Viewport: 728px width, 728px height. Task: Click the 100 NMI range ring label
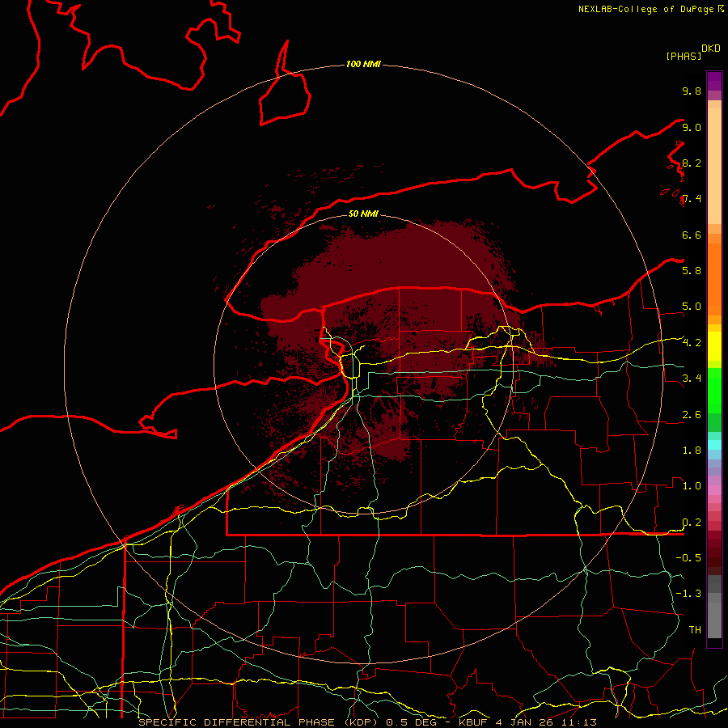click(363, 64)
